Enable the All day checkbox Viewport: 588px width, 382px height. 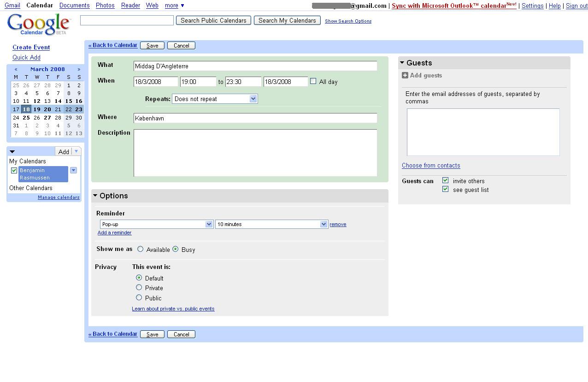coord(313,81)
